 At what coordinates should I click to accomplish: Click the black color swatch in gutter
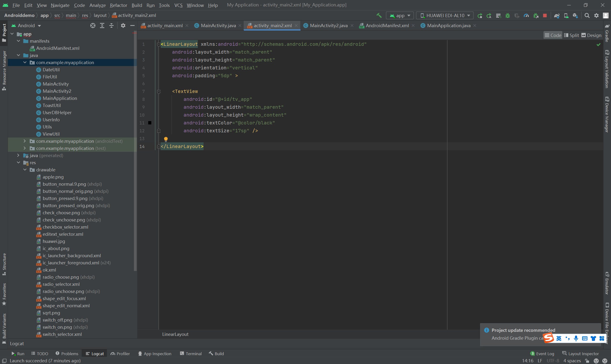click(150, 123)
